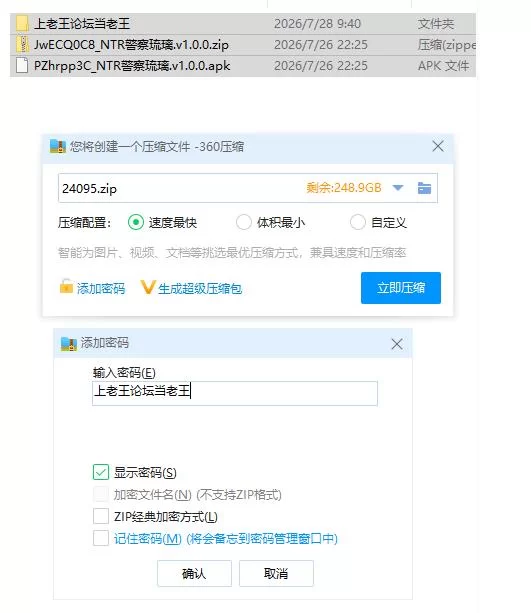The height and width of the screenshot is (613, 531).
Task: Select the JwECQ0C8 zip archive icon
Action: (x=22, y=45)
